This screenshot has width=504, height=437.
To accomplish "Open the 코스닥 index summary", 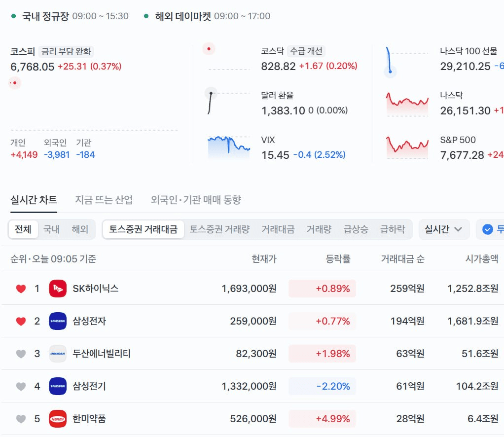I will tap(309, 59).
